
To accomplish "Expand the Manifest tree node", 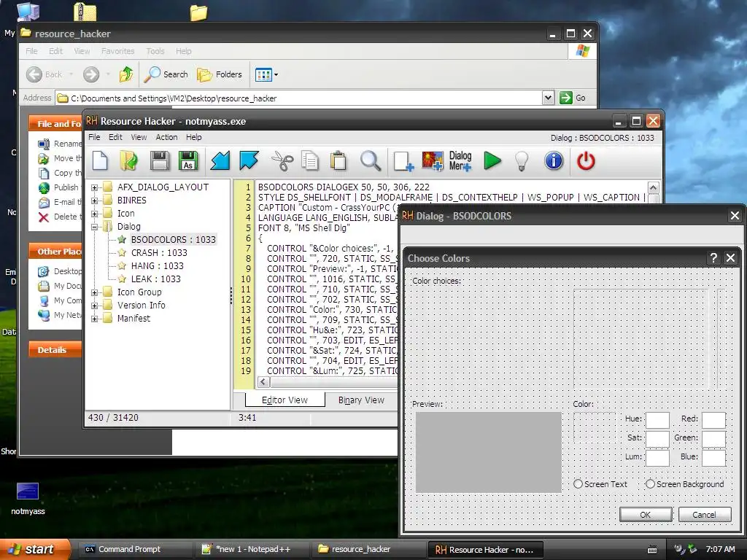I will (x=94, y=319).
